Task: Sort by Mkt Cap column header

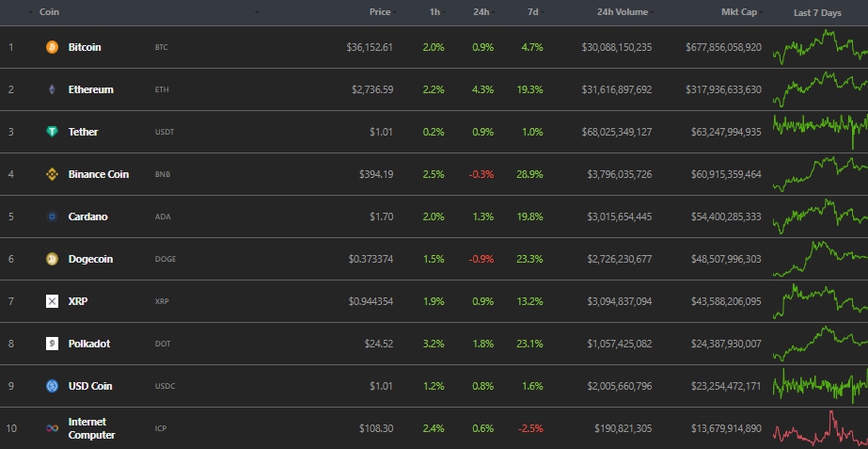Action: 740,12
